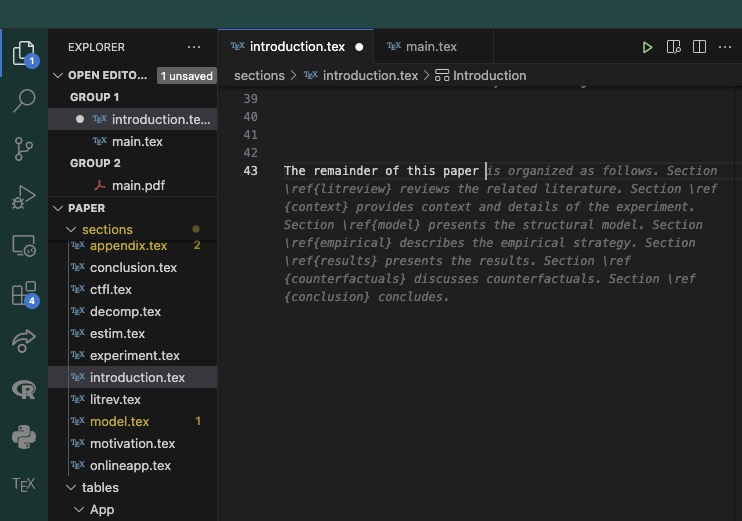Open the Remote Explorer view

pos(24,246)
